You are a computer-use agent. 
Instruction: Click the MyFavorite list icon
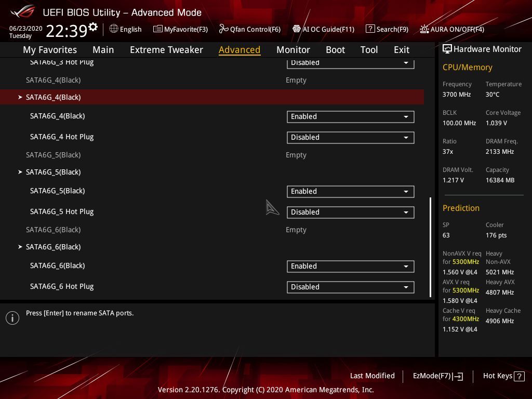(x=158, y=29)
